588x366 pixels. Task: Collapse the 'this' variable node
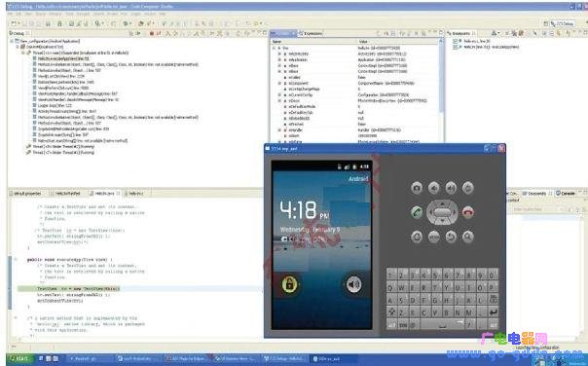coord(274,48)
